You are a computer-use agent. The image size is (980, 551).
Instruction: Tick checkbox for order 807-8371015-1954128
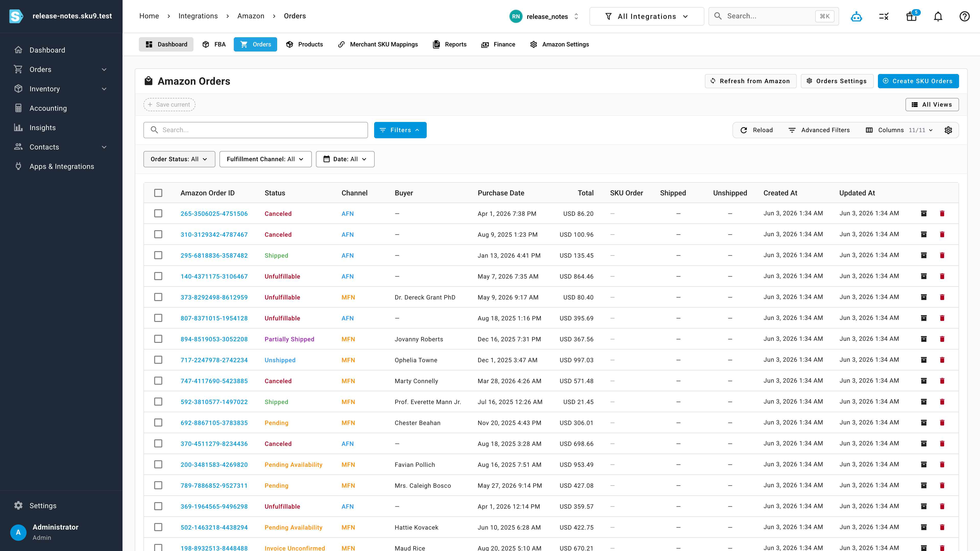tap(158, 318)
